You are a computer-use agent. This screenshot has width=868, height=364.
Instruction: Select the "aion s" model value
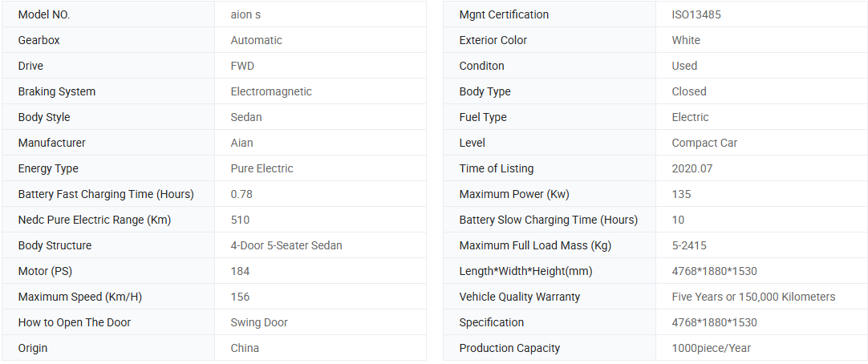(246, 14)
